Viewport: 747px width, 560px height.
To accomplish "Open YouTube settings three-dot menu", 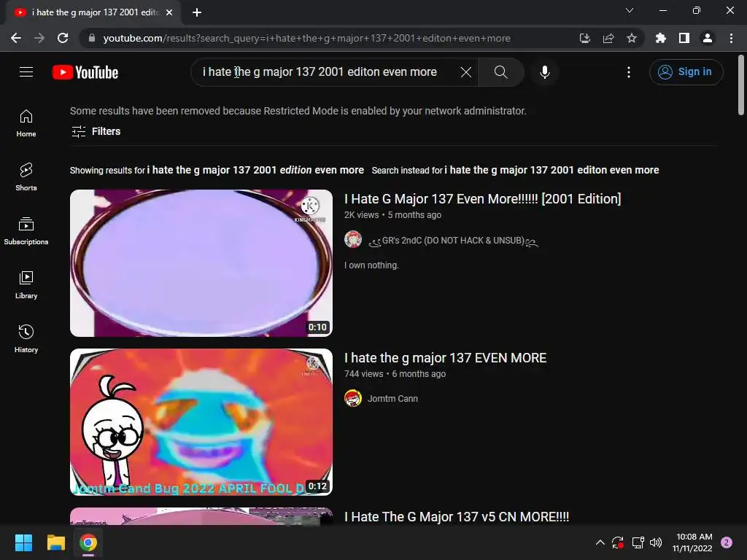I will pos(629,72).
